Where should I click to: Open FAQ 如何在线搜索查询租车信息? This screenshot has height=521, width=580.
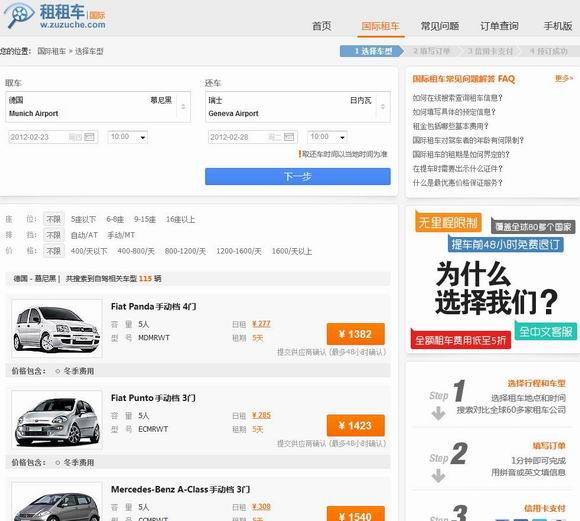[458, 98]
